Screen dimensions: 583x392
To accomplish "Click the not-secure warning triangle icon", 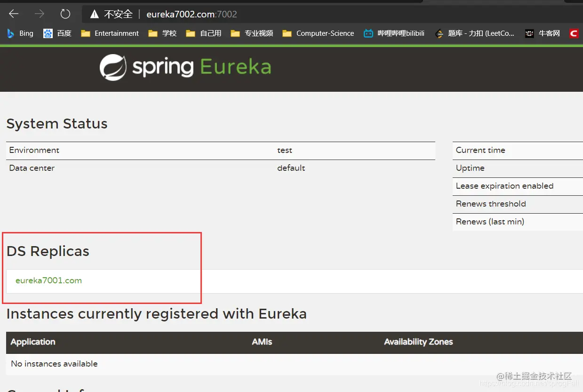I will [95, 14].
